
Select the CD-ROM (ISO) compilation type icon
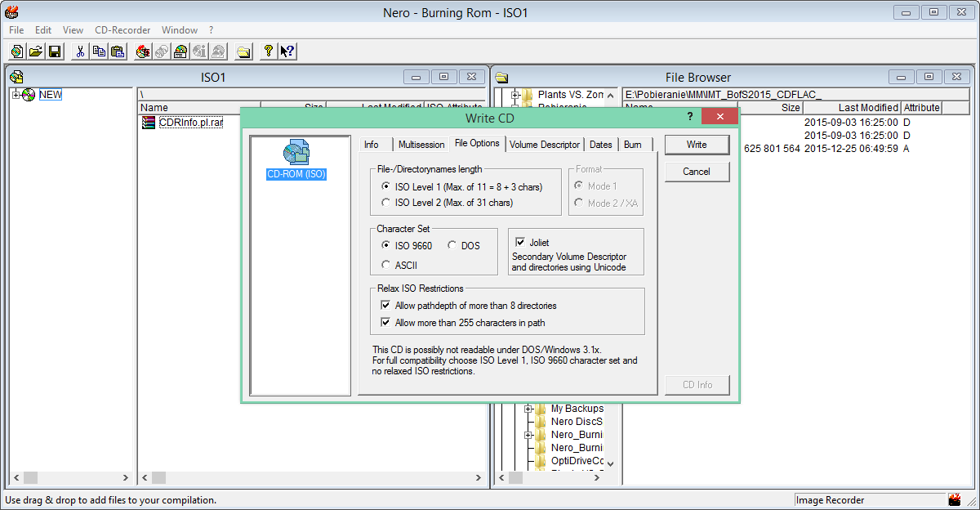[296, 153]
